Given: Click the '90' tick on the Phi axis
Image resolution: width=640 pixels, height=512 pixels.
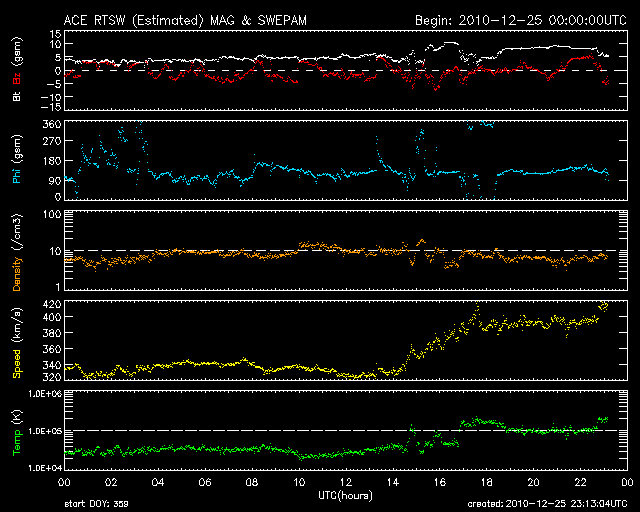Looking at the screenshot, I should pos(55,181).
